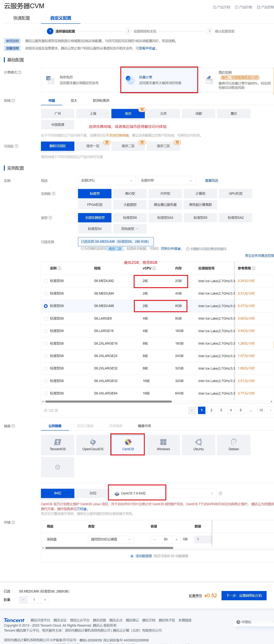Click the 产品控制 grid icon
This screenshot has height=644, width=274.
coord(258,7)
